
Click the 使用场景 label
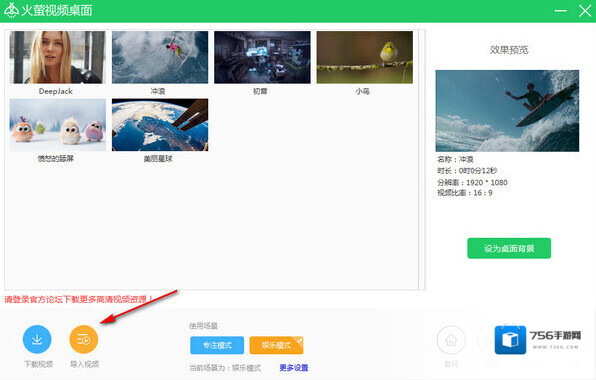[x=203, y=326]
